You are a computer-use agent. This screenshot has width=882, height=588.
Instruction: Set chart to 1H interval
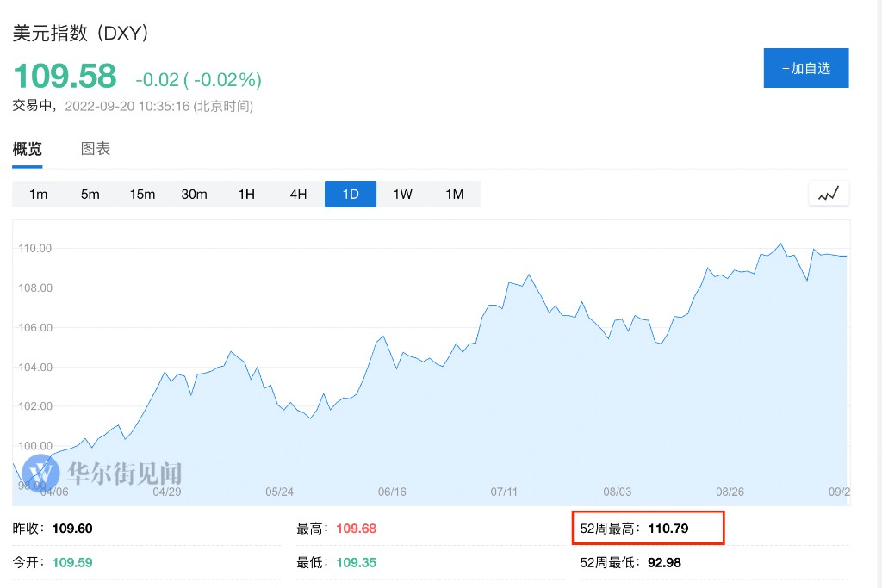click(x=246, y=194)
